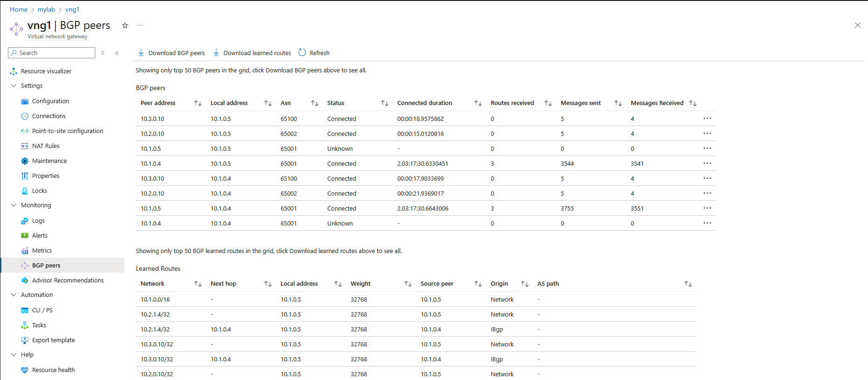Click the Resource visualizer icon in sidebar
Viewport: 868px width, 380px height.
[x=14, y=71]
